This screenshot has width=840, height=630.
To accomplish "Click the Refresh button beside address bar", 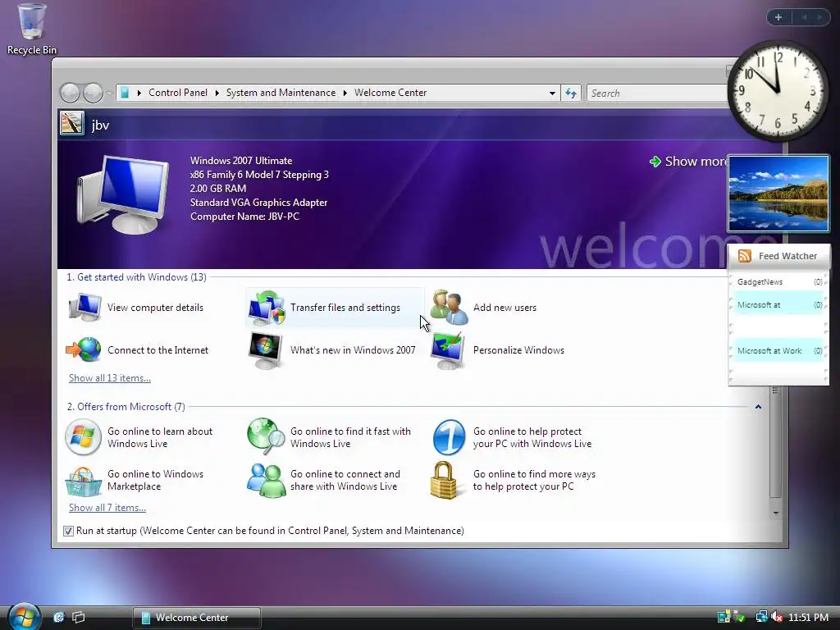I will 571,94.
